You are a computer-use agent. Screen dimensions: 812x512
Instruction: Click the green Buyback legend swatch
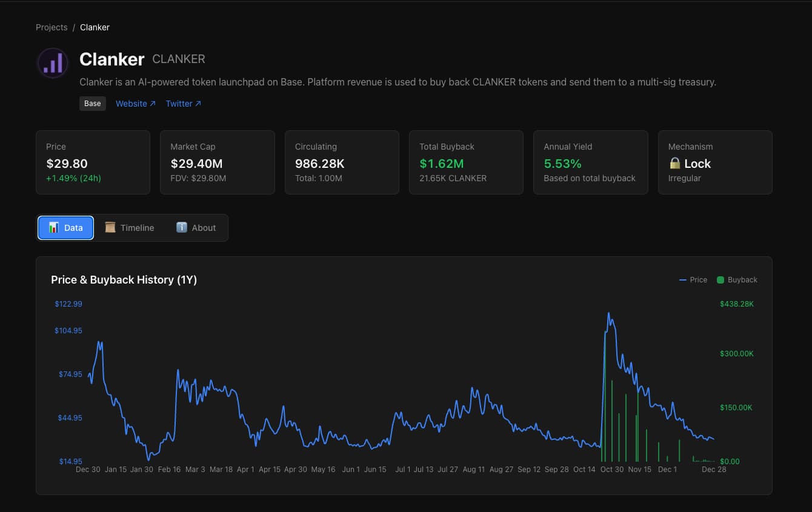720,280
